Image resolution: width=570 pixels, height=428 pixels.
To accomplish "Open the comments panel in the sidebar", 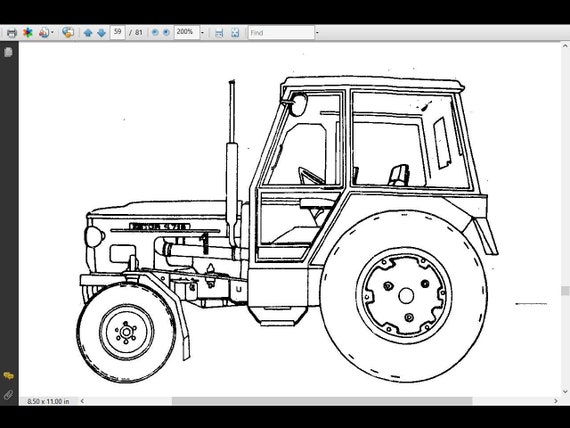I will point(8,376).
